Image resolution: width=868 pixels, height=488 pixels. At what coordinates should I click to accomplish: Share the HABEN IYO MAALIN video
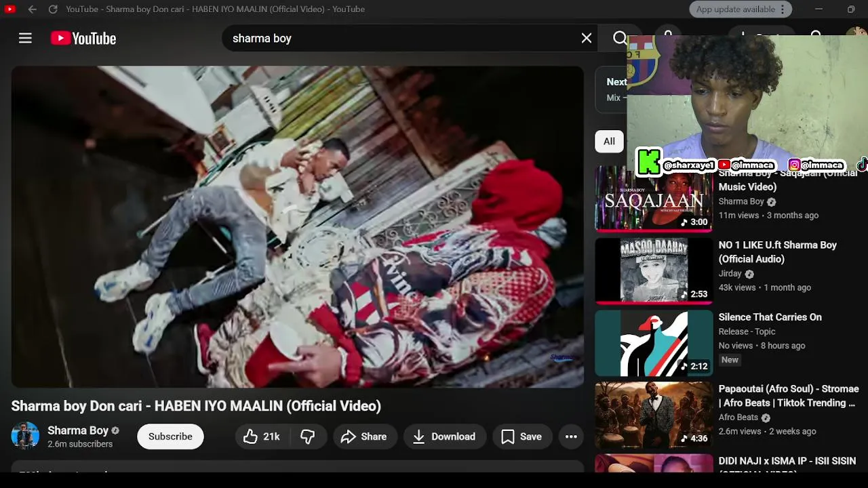pos(363,436)
